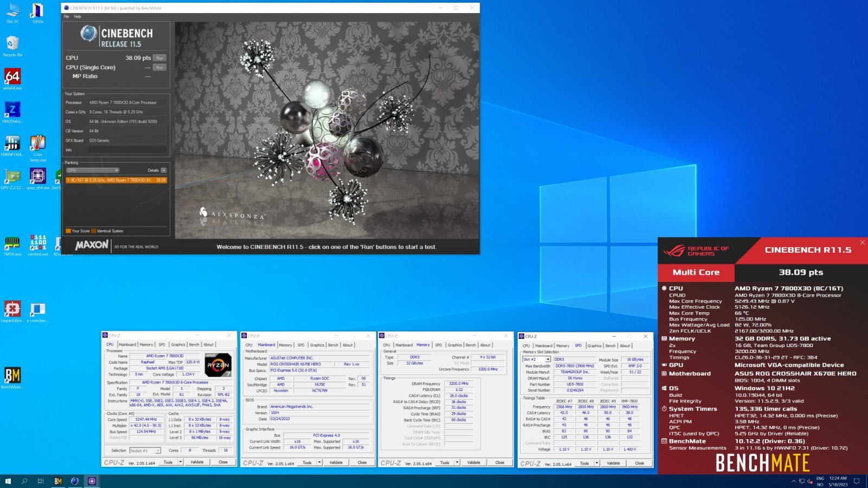Click Tools button in the SPD CPU-Z window
The image size is (868, 488).
pos(584,463)
